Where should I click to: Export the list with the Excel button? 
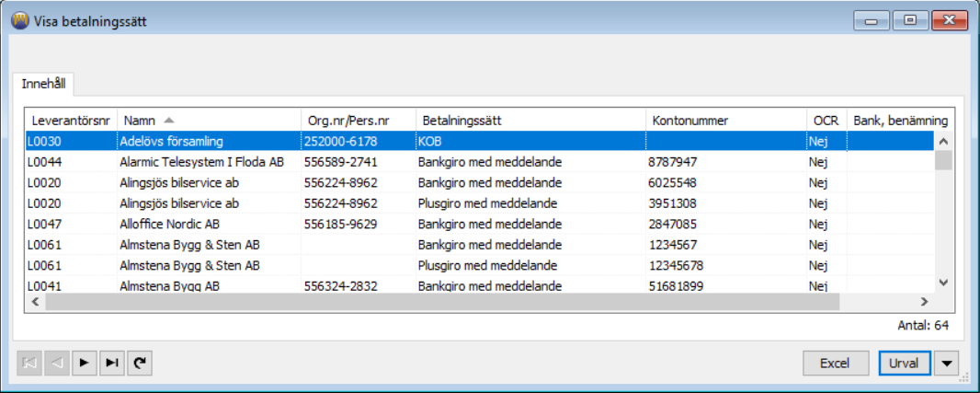tap(836, 363)
